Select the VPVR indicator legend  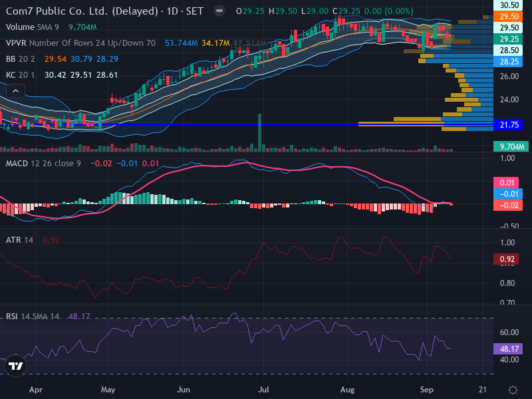pos(80,43)
